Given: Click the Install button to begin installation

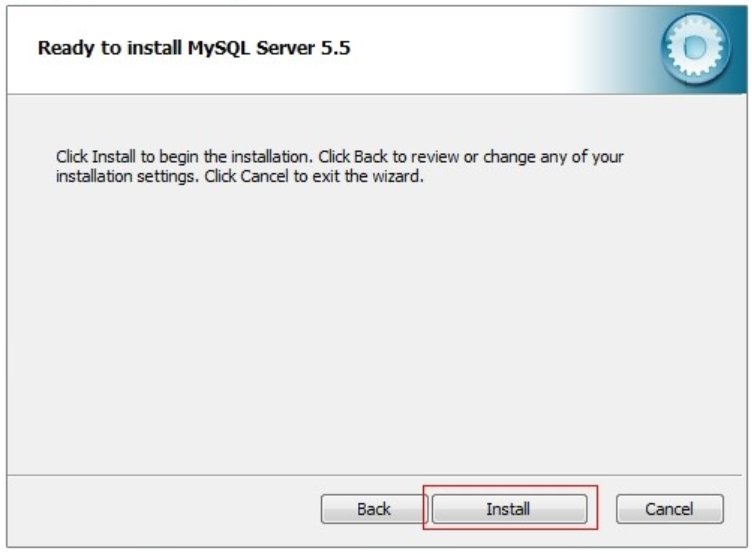Looking at the screenshot, I should pos(508,509).
